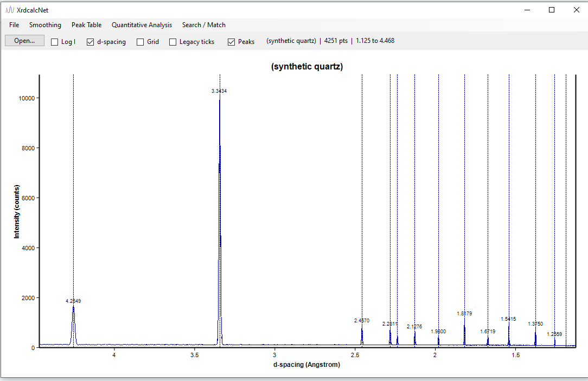Viewport: 588px width, 381px height.
Task: Click the 1.125 to 4.468 range text
Action: [375, 41]
